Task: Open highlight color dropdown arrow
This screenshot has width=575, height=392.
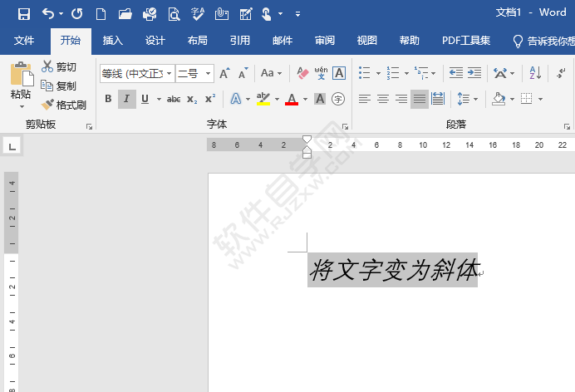Action: click(x=278, y=99)
